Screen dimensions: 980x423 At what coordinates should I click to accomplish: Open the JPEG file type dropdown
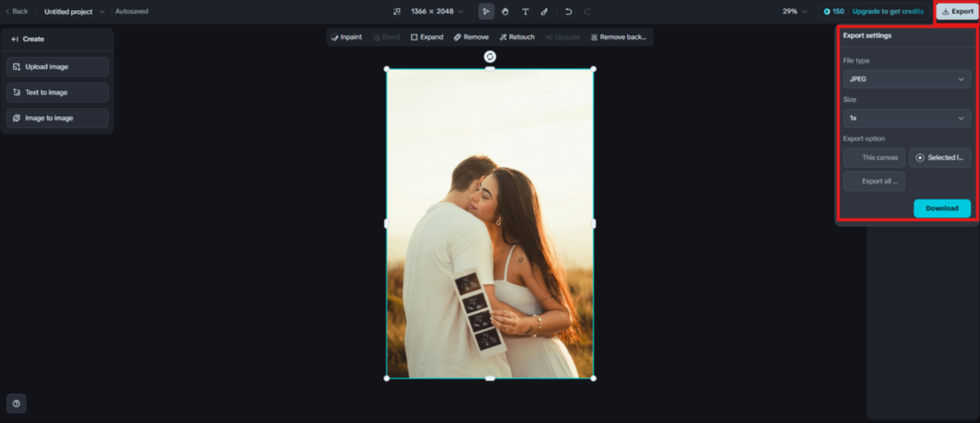906,79
